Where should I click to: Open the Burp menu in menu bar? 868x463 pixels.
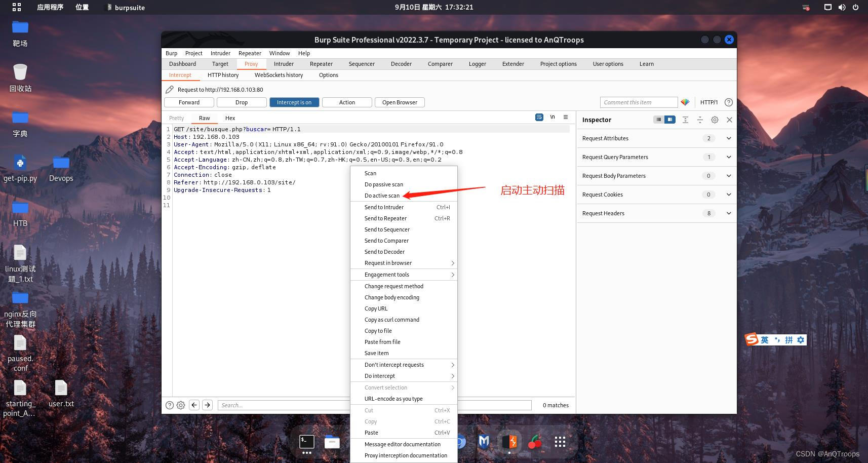(x=171, y=53)
